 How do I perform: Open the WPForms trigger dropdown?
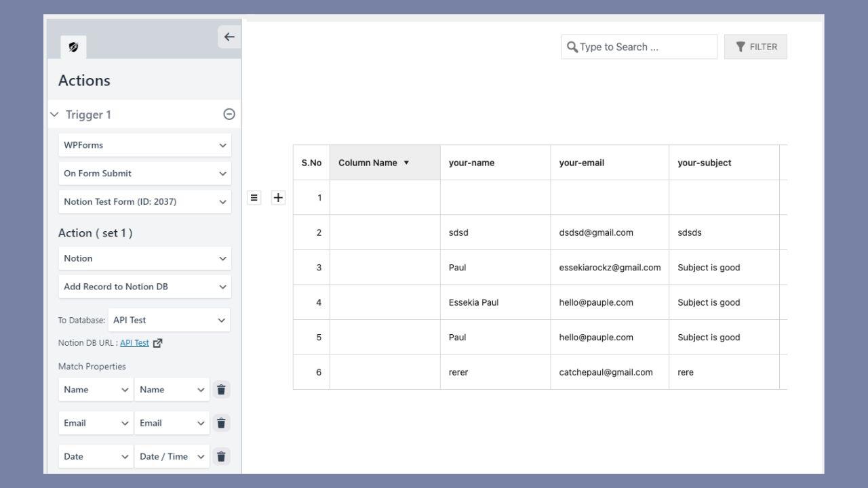coord(144,145)
